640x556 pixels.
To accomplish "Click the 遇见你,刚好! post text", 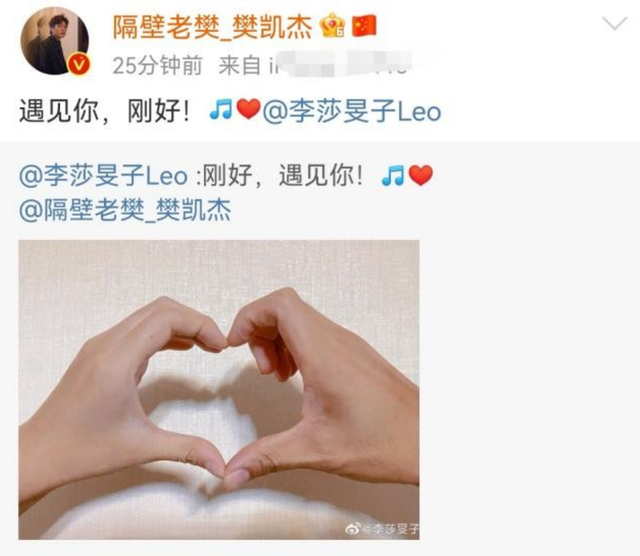I will (x=104, y=111).
